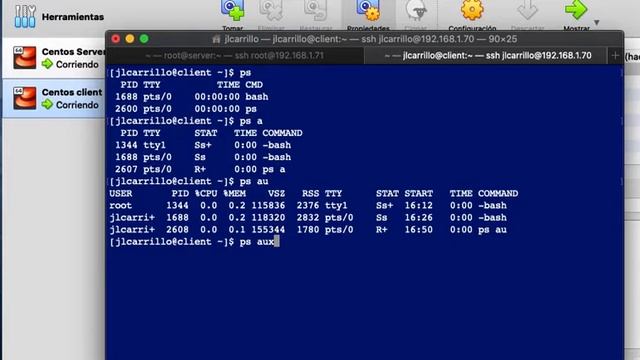
Task: Click the home folder icon in terminal title
Action: click(216, 39)
